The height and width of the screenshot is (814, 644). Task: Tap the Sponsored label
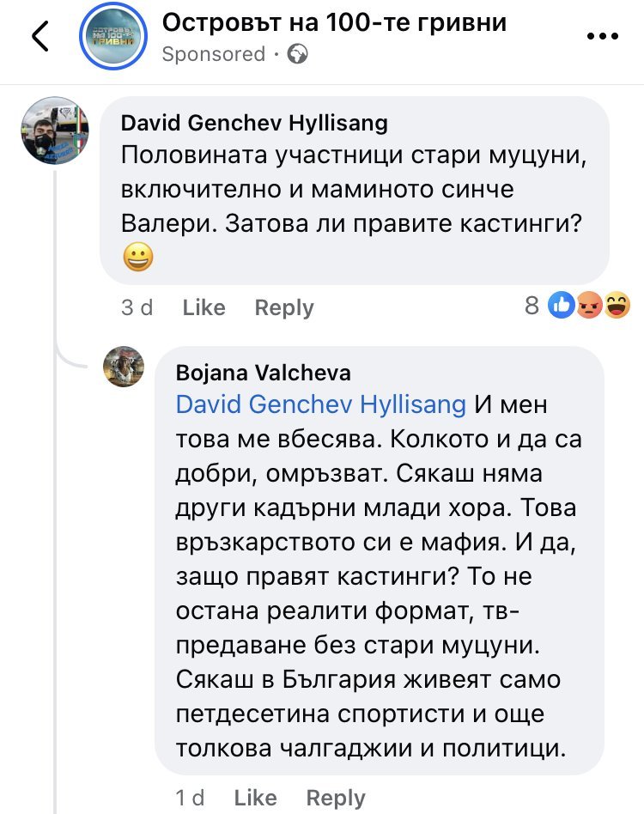214,54
